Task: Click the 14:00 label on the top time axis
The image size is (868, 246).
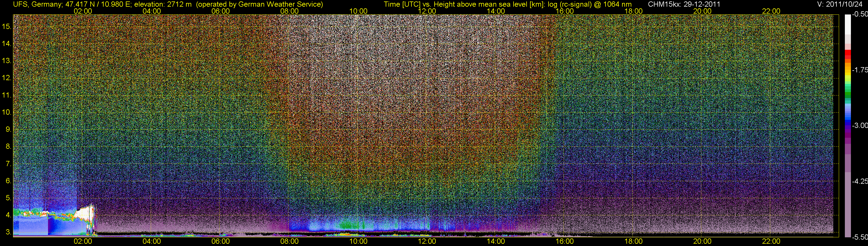Action: point(496,11)
